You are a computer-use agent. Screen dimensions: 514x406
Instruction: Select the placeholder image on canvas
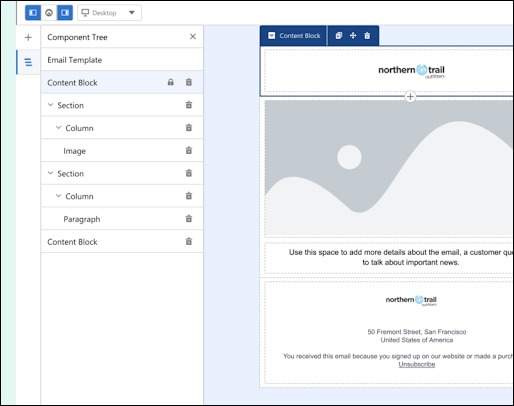[x=389, y=169]
